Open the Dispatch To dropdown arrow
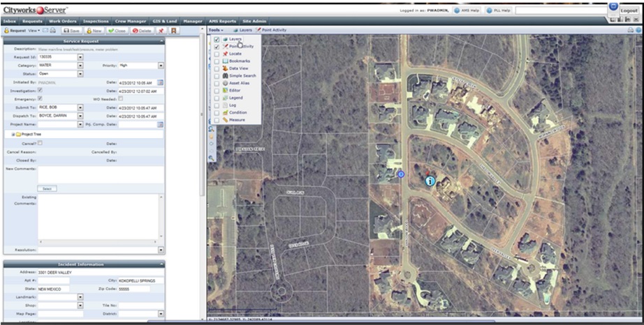 point(80,116)
